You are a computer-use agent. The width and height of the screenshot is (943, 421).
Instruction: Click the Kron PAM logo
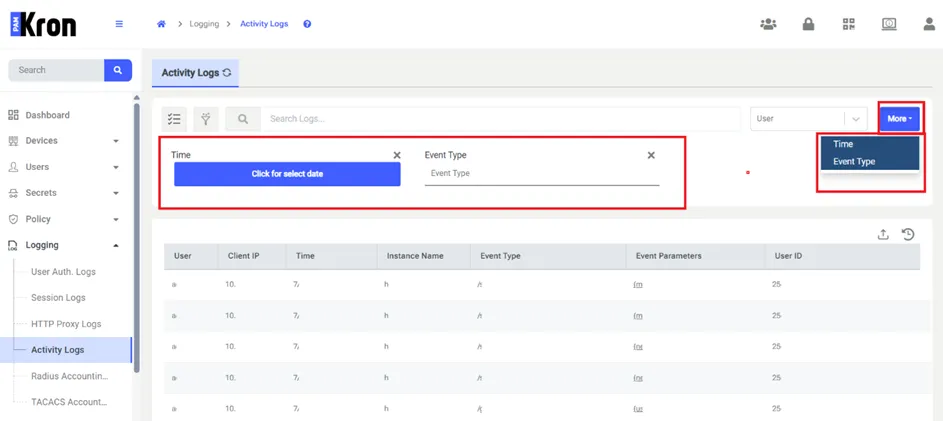43,24
